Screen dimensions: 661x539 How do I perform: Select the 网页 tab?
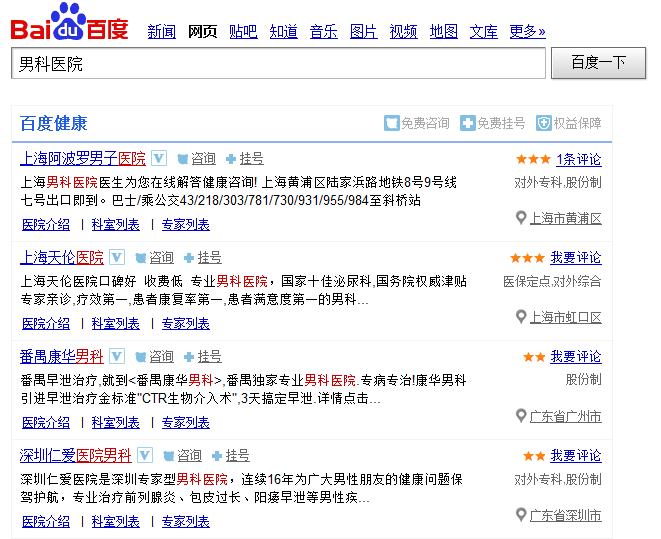click(202, 32)
